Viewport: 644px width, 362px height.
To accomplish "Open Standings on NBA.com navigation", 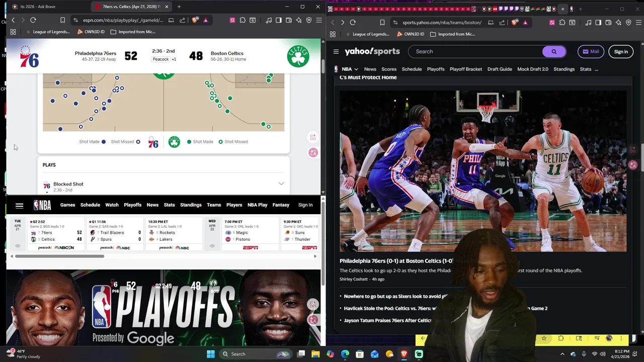I will (191, 205).
